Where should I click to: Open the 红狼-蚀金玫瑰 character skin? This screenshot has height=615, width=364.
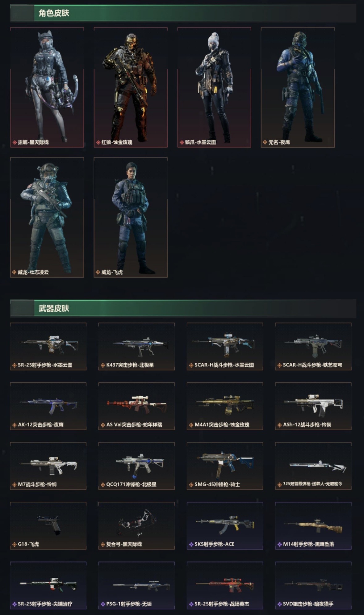click(x=131, y=87)
